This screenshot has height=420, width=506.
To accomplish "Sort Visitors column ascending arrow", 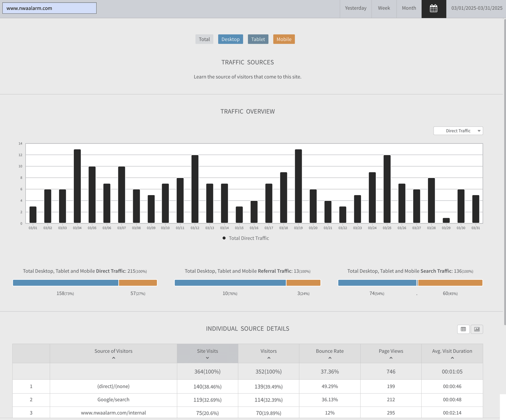I will click(x=269, y=358).
